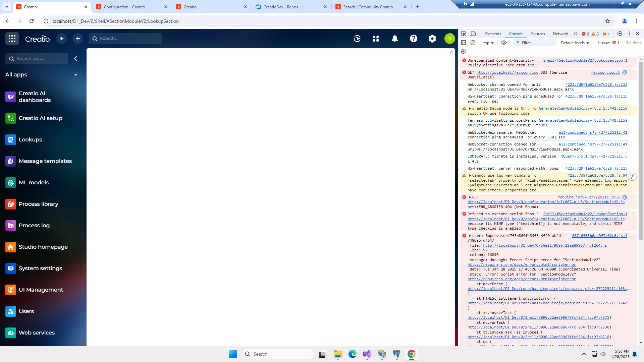This screenshot has width=644, height=362.
Task: Click the Search app field in sidebar
Action: (x=37, y=59)
